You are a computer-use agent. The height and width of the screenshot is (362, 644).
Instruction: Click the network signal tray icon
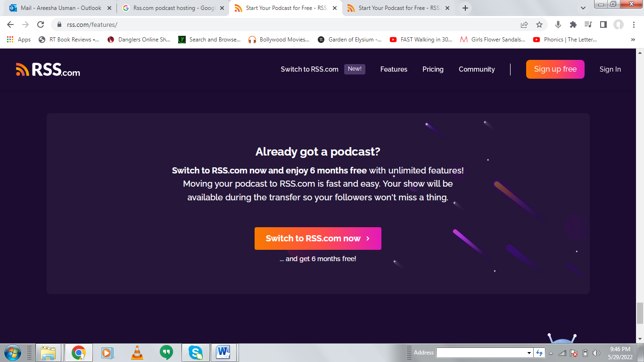click(x=562, y=353)
